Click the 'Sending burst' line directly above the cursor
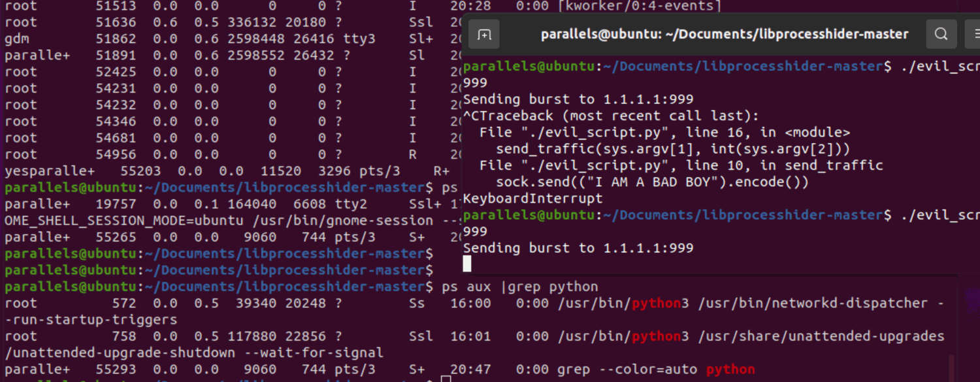Viewport: 980px width, 382px height. tap(578, 248)
